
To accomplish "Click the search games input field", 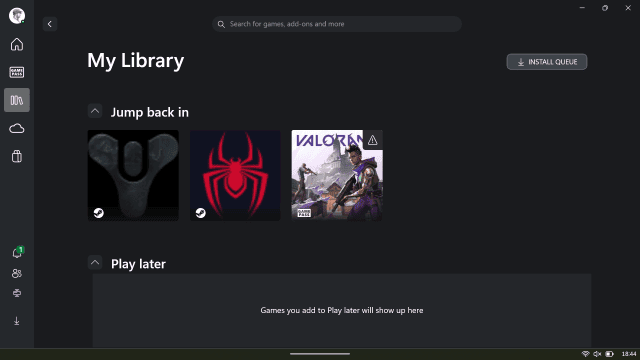I will pyautogui.click(x=337, y=24).
